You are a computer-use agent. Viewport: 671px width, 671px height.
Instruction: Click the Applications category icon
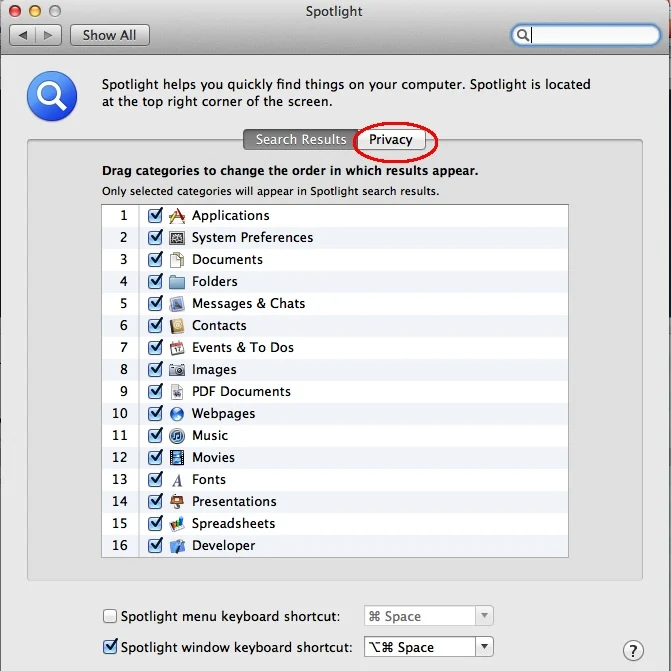tap(177, 216)
